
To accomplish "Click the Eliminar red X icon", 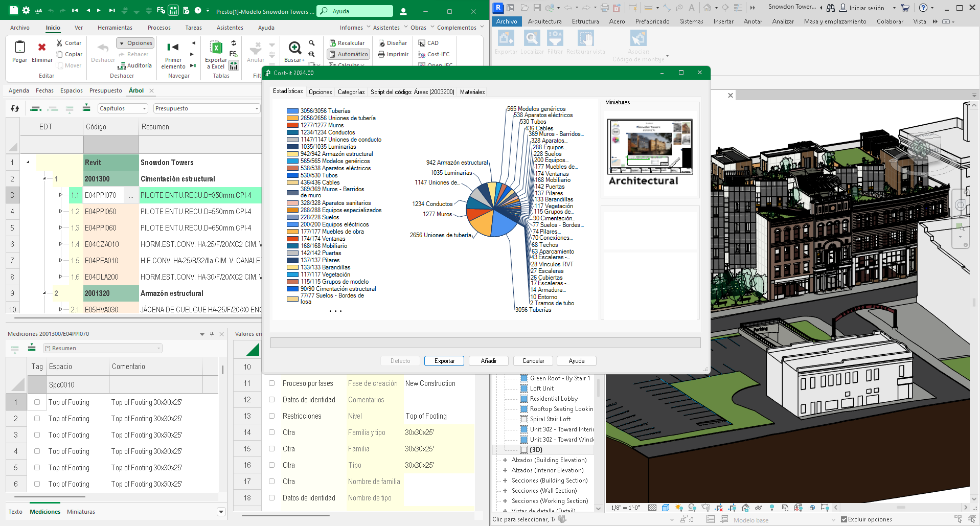I will pyautogui.click(x=42, y=48).
